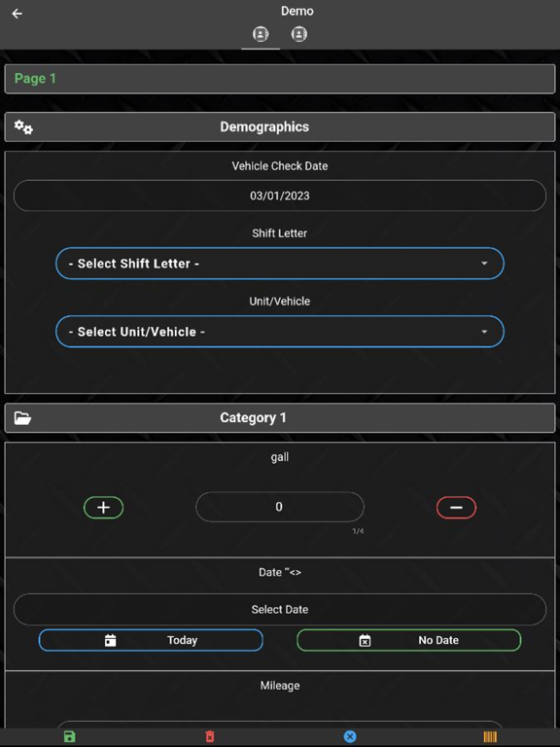Decrease gall value with minus button

pyautogui.click(x=456, y=508)
